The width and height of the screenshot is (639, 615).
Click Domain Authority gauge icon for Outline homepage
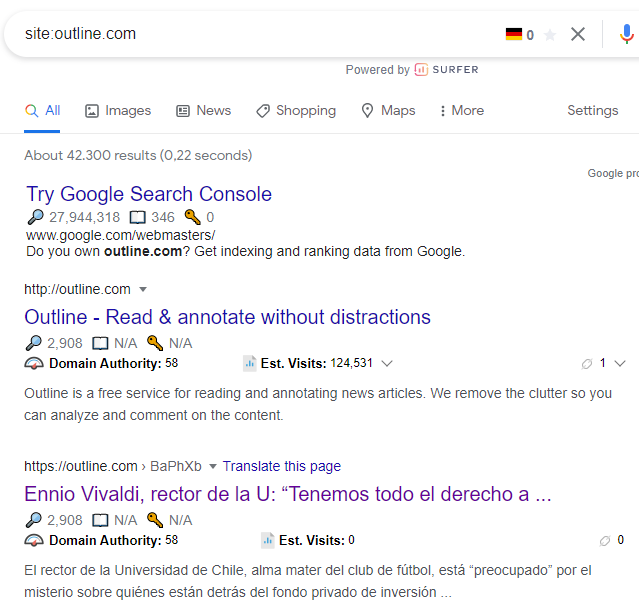click(x=34, y=363)
